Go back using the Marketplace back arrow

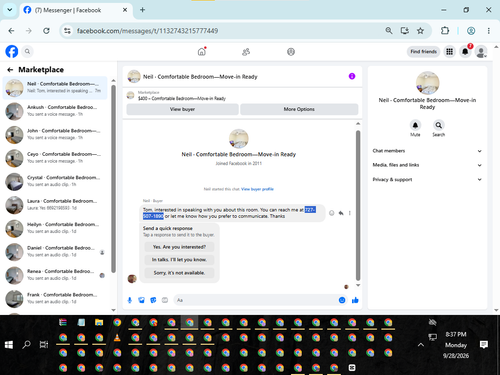click(x=10, y=70)
